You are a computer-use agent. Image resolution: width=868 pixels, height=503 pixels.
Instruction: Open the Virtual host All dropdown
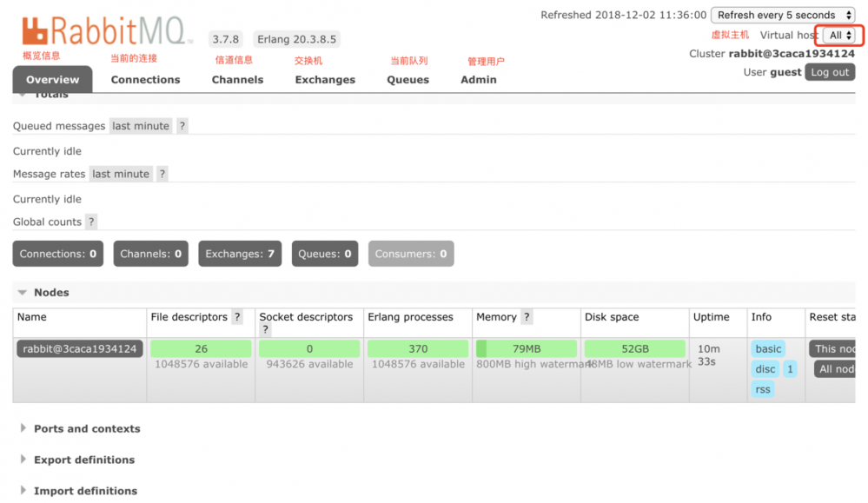point(838,35)
